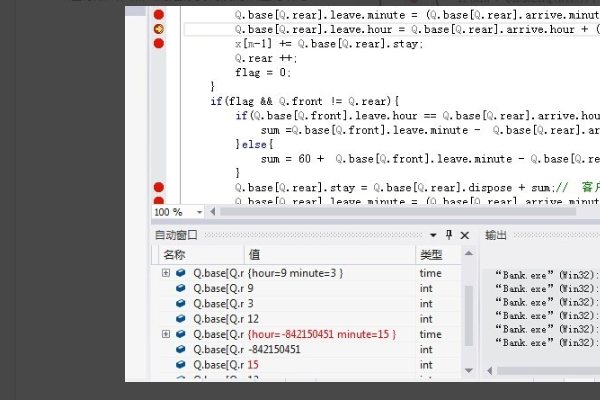The image size is (600, 400).
Task: Click the variable icon of the red 15 row
Action: (x=181, y=365)
